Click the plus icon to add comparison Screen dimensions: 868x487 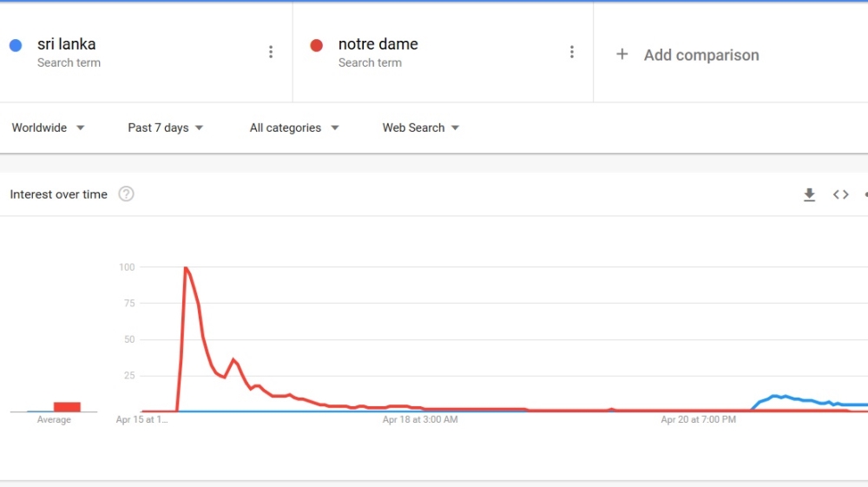click(x=621, y=55)
